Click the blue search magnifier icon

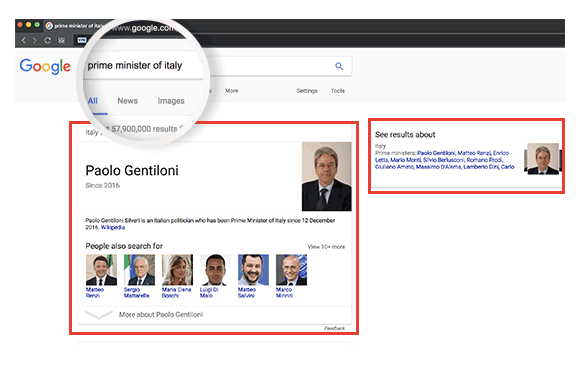coord(339,66)
